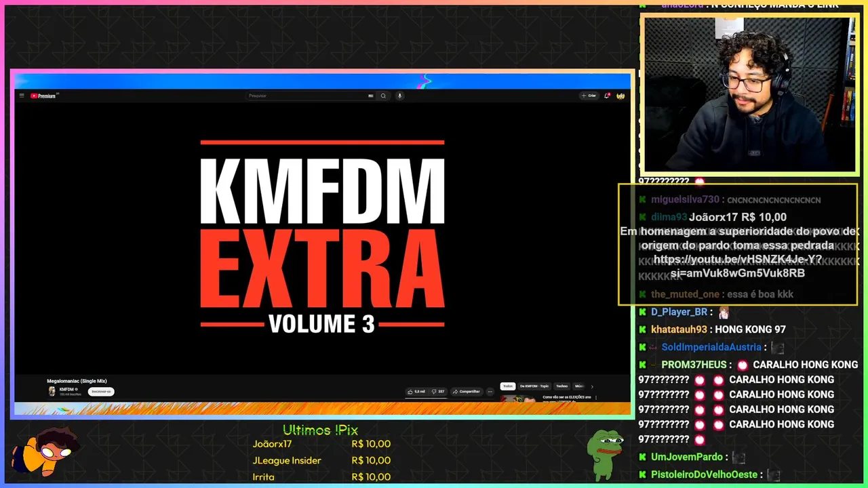This screenshot has width=868, height=488.
Task: Subscribe using the Inscrever-se button
Action: coord(101,391)
